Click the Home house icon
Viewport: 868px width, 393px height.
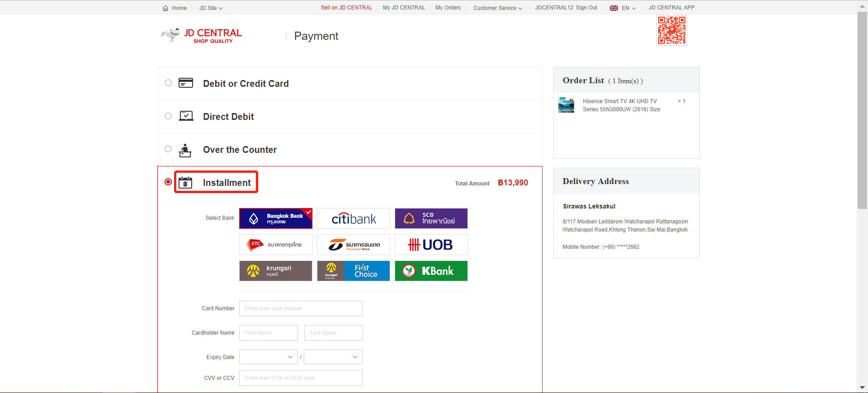[165, 8]
